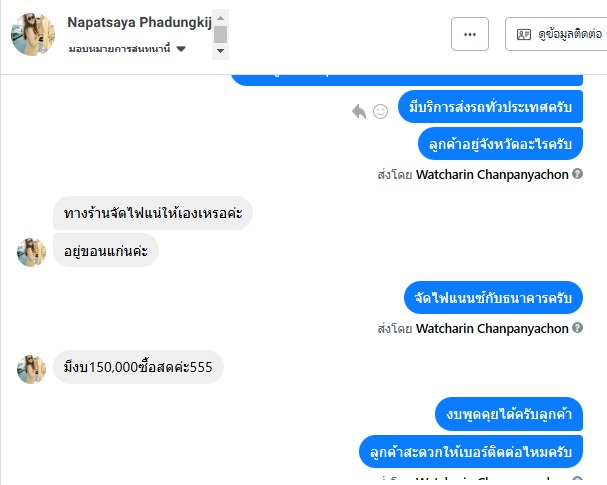Select the มีบริการส่งรถทั่วประเทศครับ message bubble
Image resolution: width=607 pixels, height=485 pixels.
490,106
